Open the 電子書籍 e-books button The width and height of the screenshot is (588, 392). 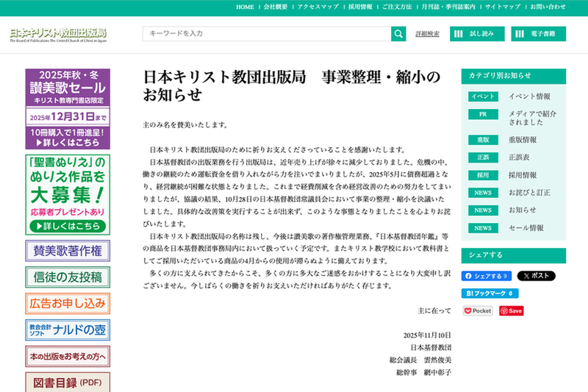click(x=539, y=34)
